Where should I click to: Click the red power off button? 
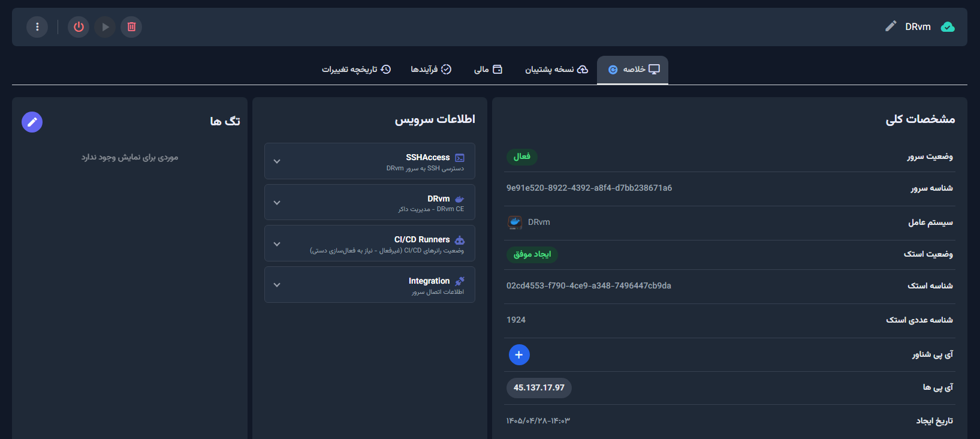[x=79, y=27]
